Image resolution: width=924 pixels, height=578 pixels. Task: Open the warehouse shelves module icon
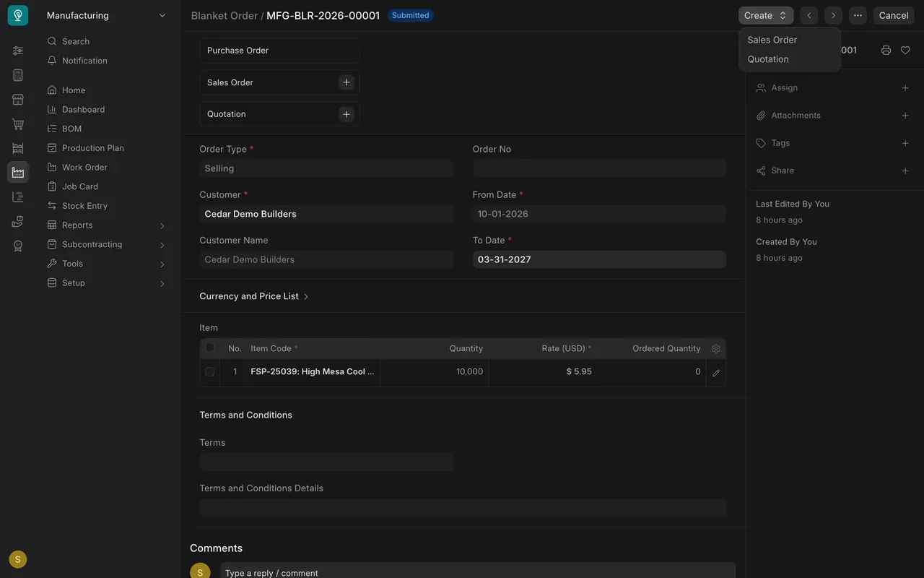(x=18, y=148)
